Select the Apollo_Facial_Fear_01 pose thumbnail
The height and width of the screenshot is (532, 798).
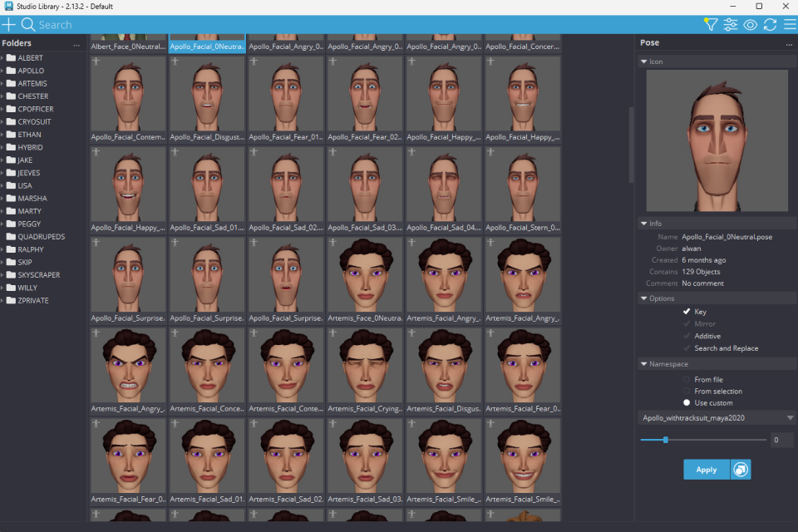(x=286, y=94)
